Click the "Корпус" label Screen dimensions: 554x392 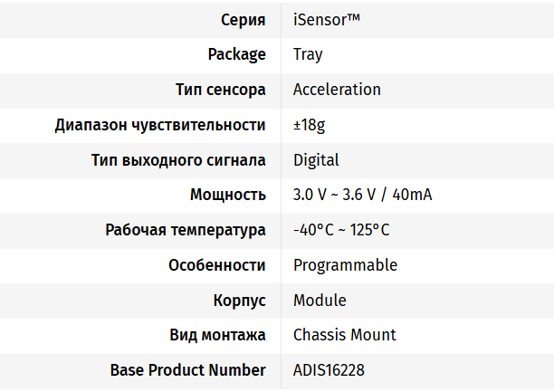(239, 300)
